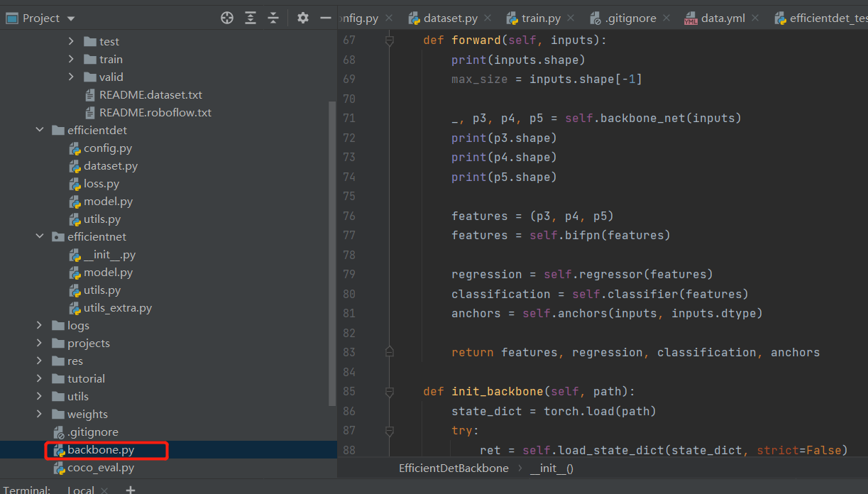Click 'self.regressor(features)' on line 79
Image resolution: width=868 pixels, height=494 pixels.
coord(628,275)
